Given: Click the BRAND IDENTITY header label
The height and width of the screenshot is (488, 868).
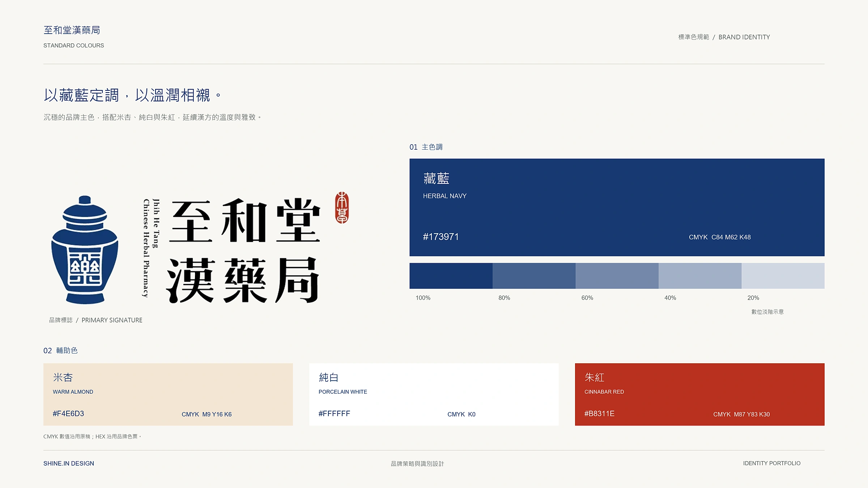Looking at the screenshot, I should [744, 37].
